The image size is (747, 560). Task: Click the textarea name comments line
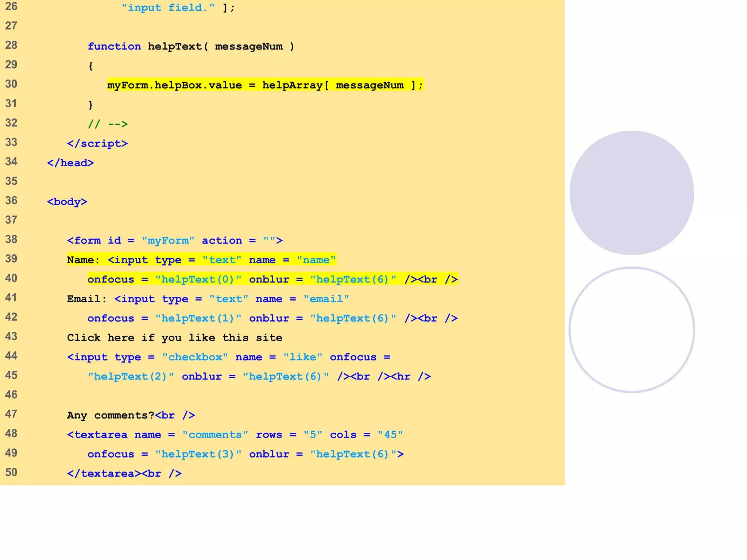click(x=235, y=435)
